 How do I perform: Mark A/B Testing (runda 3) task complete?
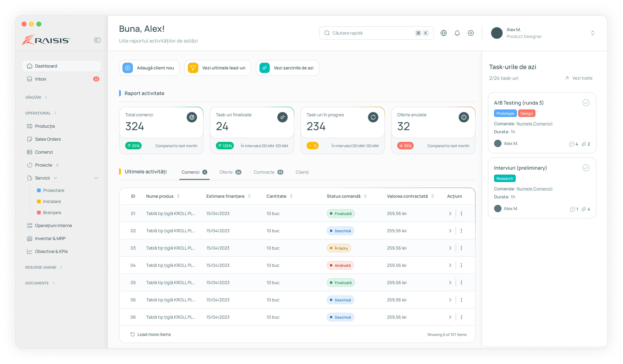point(586,103)
